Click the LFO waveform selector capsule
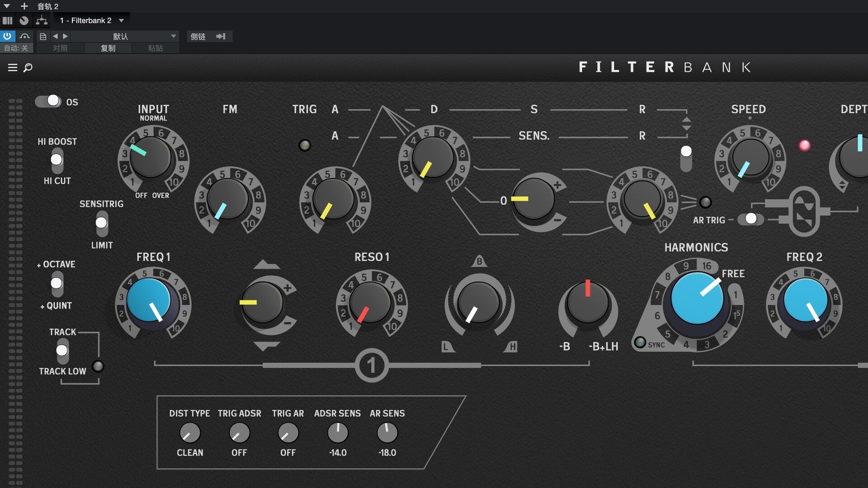Viewport: 868px width, 488px height. [804, 211]
